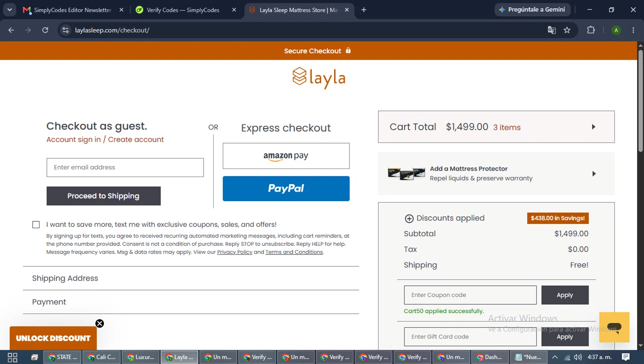This screenshot has height=364, width=644.
Task: Open the browser Extensions icon
Action: [591, 30]
